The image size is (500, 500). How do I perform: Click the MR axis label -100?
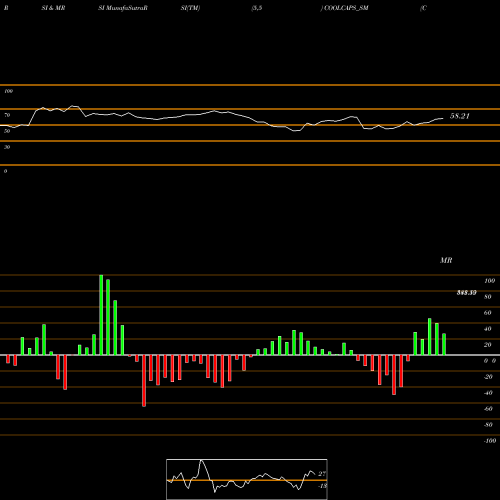490,441
